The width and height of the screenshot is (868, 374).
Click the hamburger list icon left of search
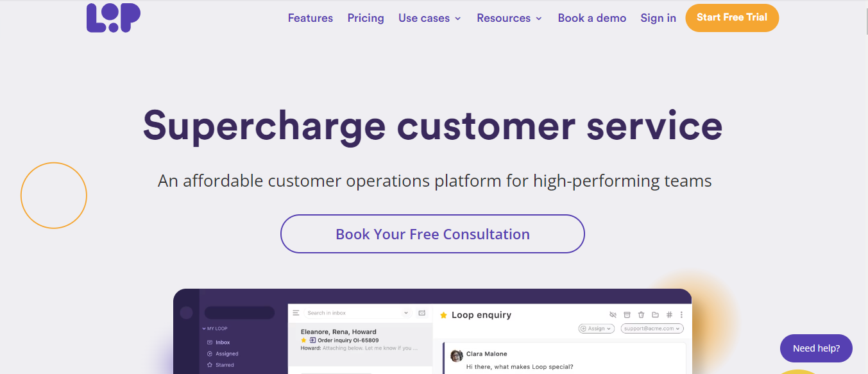(x=296, y=313)
